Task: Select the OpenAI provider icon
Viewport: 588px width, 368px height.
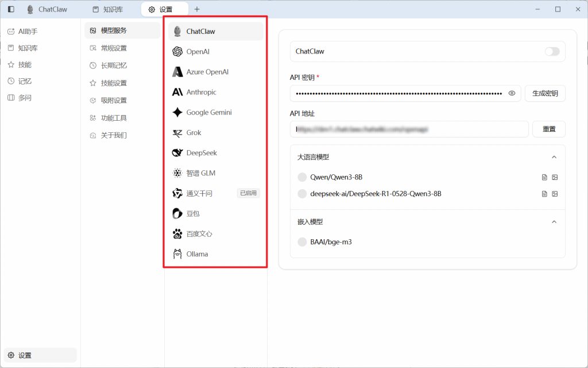Action: point(177,52)
